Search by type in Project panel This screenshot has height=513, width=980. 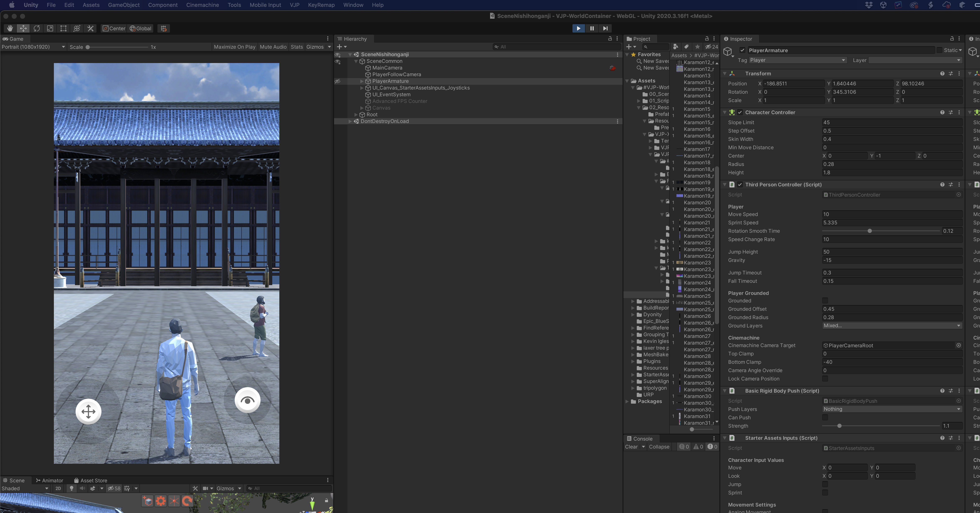click(x=675, y=47)
